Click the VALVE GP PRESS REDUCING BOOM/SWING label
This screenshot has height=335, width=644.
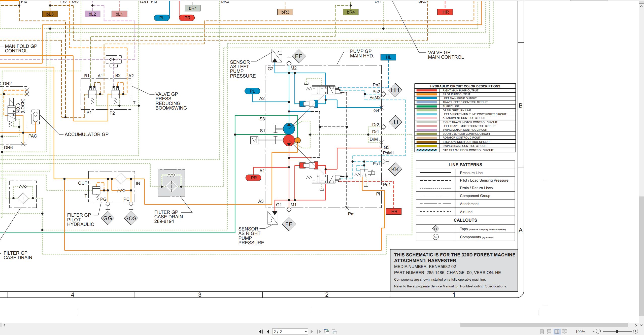pos(171,101)
